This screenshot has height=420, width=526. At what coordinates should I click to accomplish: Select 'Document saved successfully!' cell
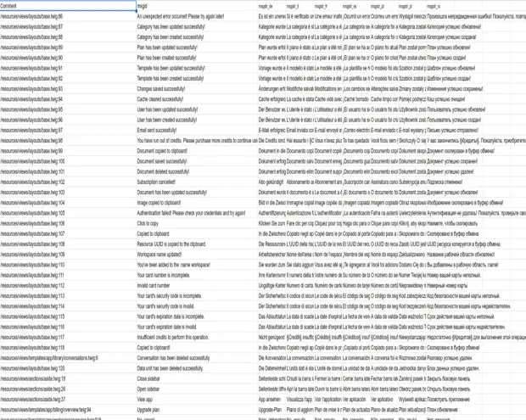coord(197,161)
